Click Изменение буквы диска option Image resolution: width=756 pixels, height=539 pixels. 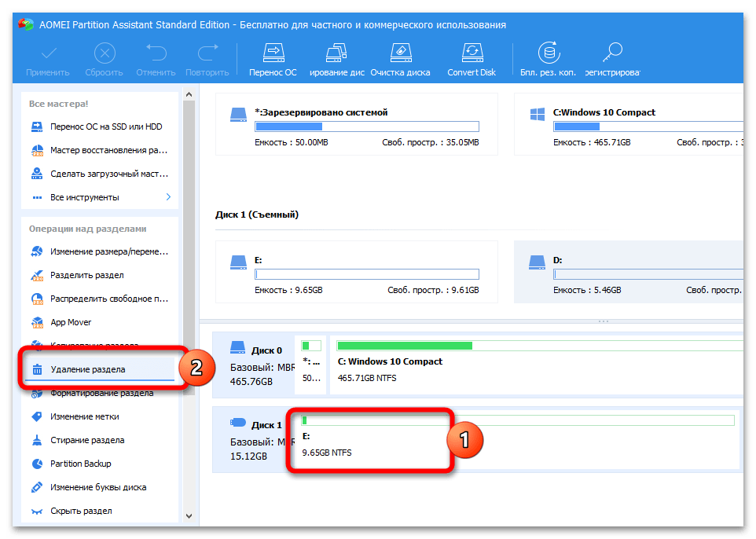click(97, 487)
